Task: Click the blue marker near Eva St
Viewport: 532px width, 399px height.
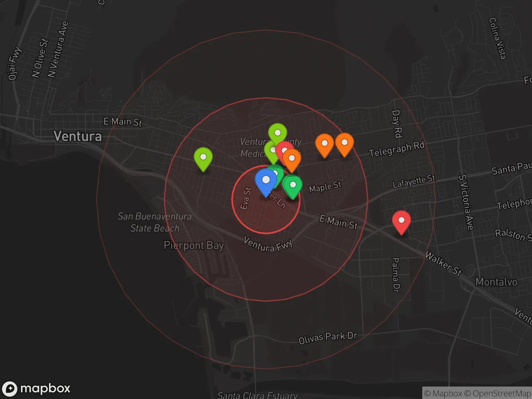Action: point(266,180)
